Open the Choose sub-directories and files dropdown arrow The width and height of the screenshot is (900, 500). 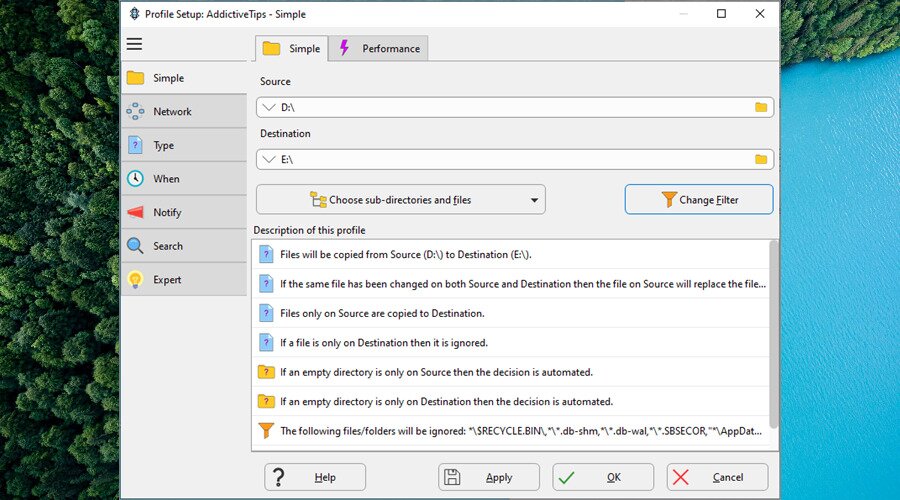click(534, 200)
